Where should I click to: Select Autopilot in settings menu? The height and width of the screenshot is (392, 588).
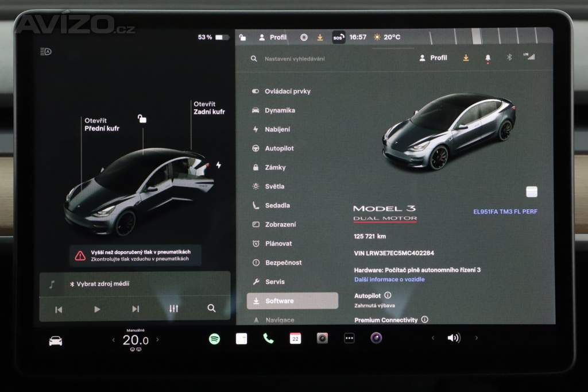coord(279,148)
